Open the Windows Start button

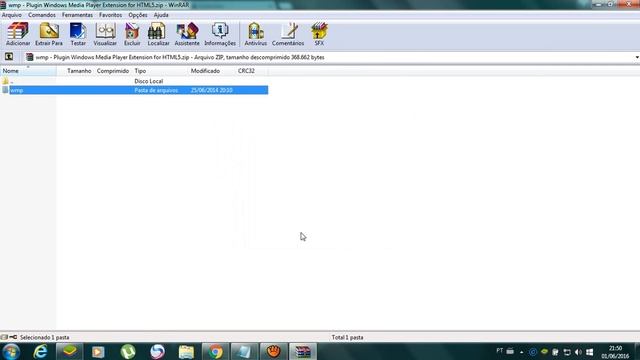click(x=11, y=351)
